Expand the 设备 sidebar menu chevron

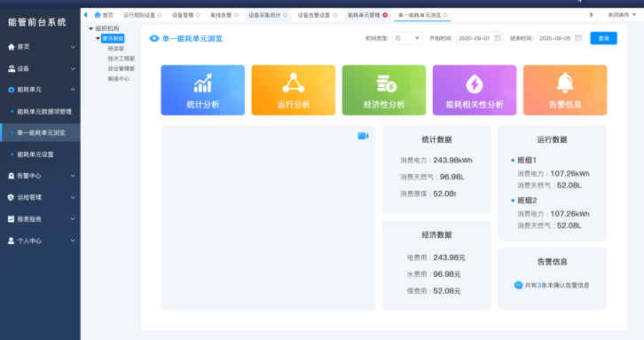(73, 68)
